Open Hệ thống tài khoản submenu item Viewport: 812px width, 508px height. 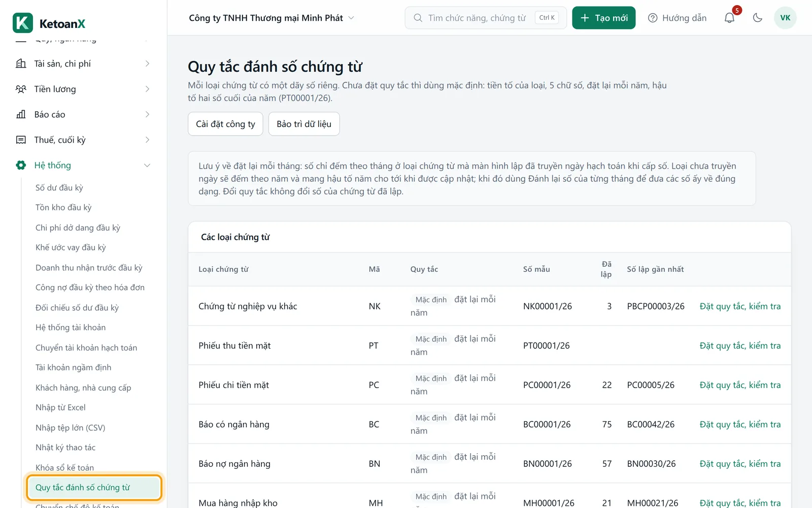[x=71, y=327]
